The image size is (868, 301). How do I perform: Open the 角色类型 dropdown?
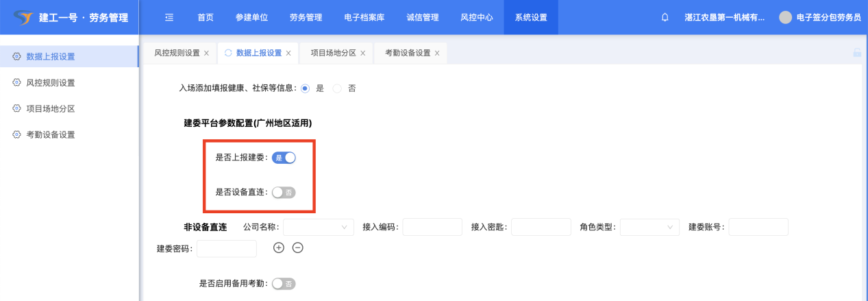tap(649, 227)
